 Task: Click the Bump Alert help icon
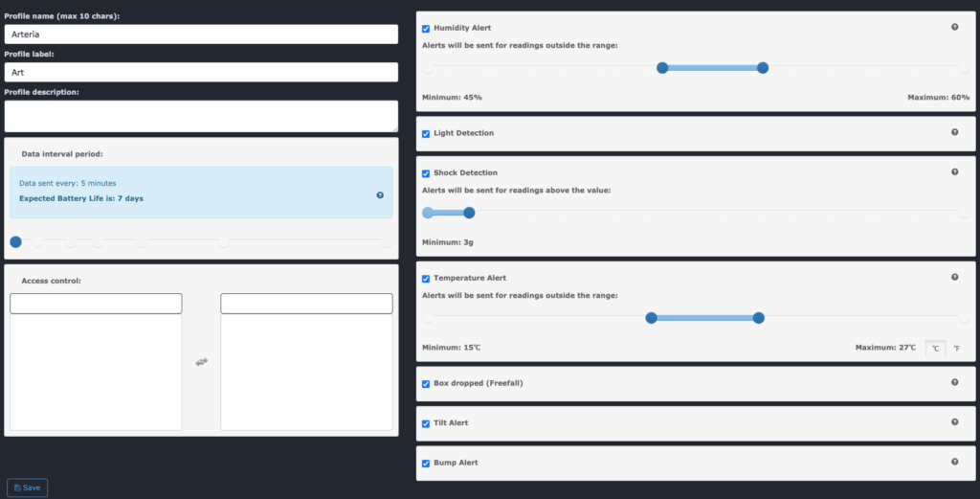tap(954, 462)
